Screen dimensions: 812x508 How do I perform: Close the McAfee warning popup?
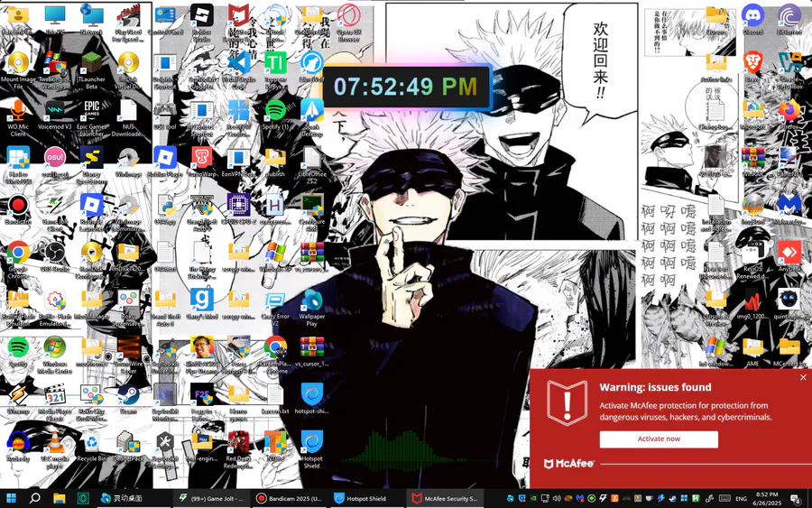coord(803,377)
